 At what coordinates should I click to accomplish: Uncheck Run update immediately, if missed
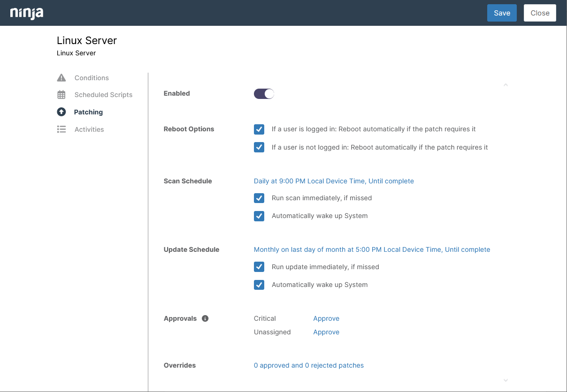pos(259,267)
